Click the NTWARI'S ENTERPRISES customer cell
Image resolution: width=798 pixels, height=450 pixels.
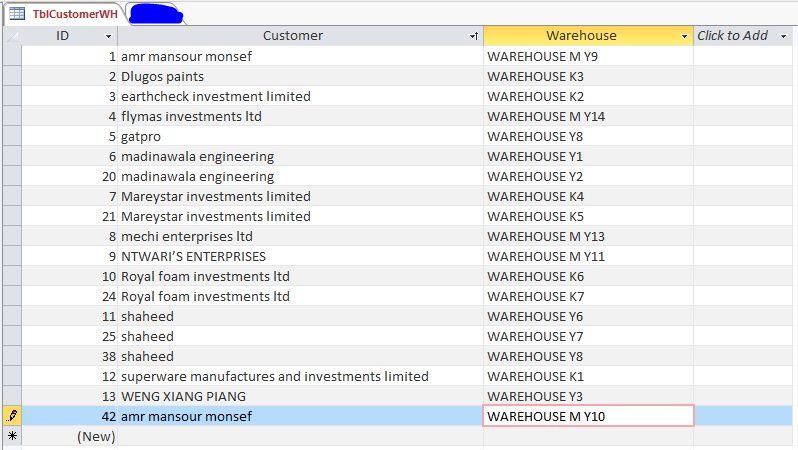(x=300, y=257)
